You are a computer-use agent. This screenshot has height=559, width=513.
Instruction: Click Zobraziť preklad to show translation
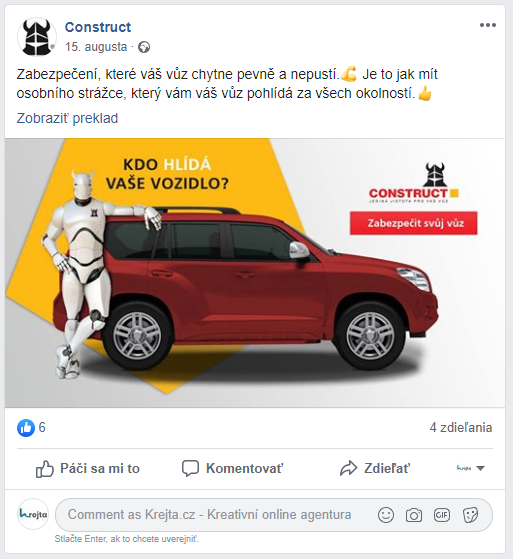coord(67,118)
